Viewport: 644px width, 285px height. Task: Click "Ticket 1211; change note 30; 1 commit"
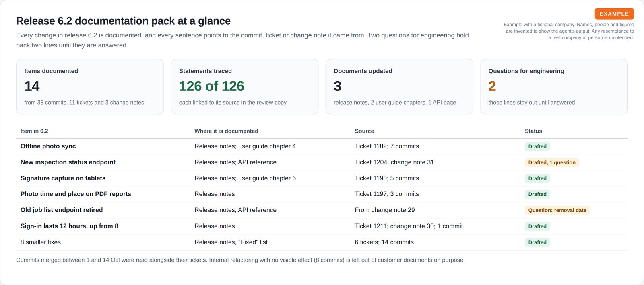click(409, 226)
